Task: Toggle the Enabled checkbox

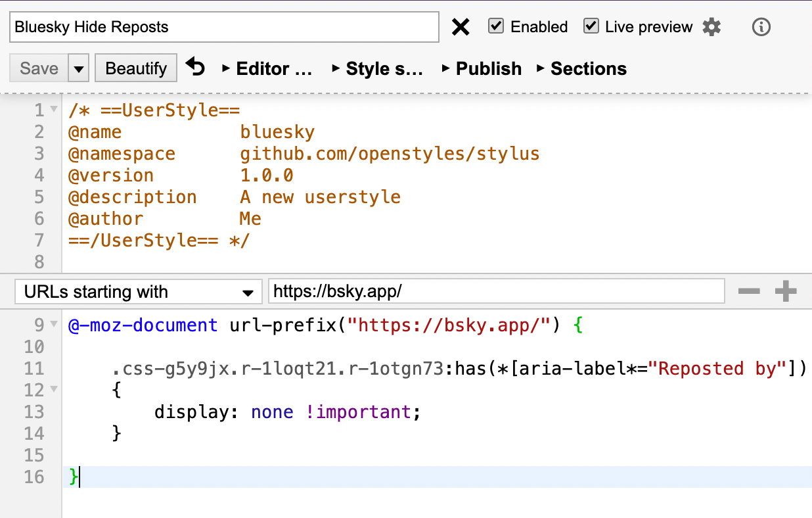Action: [x=497, y=26]
